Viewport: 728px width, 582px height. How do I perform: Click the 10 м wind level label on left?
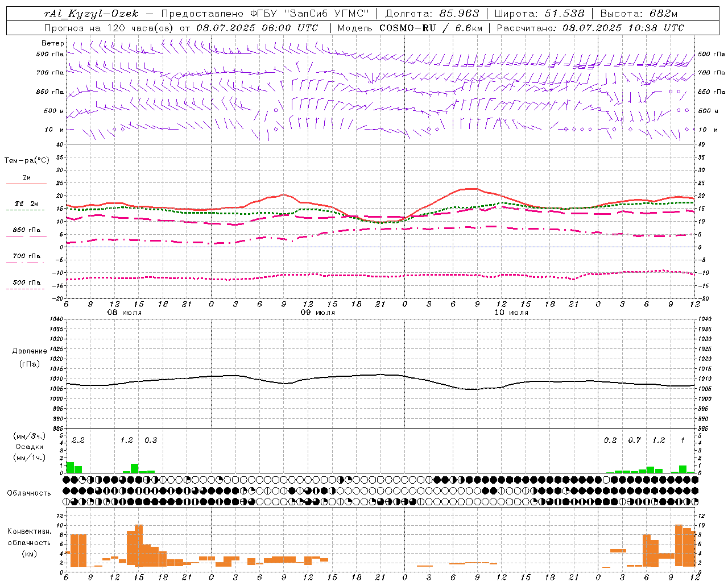click(54, 130)
